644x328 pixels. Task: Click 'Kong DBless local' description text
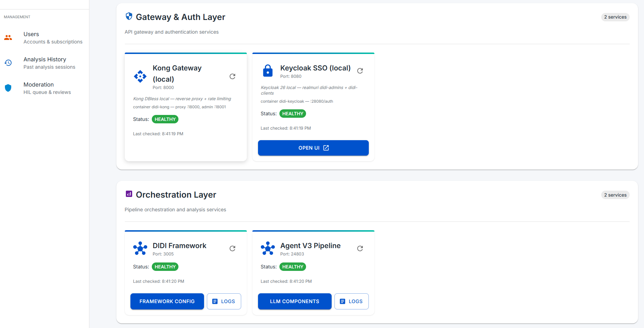click(182, 99)
